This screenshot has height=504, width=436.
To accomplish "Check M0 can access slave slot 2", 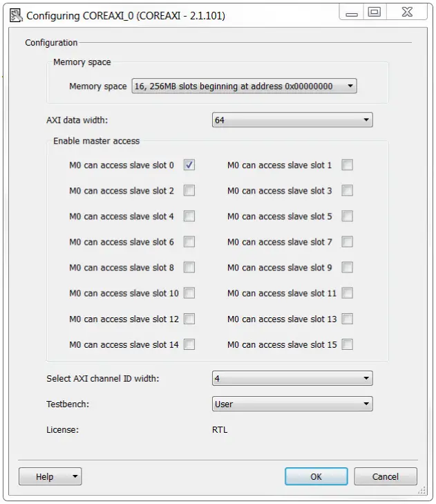I will (189, 191).
